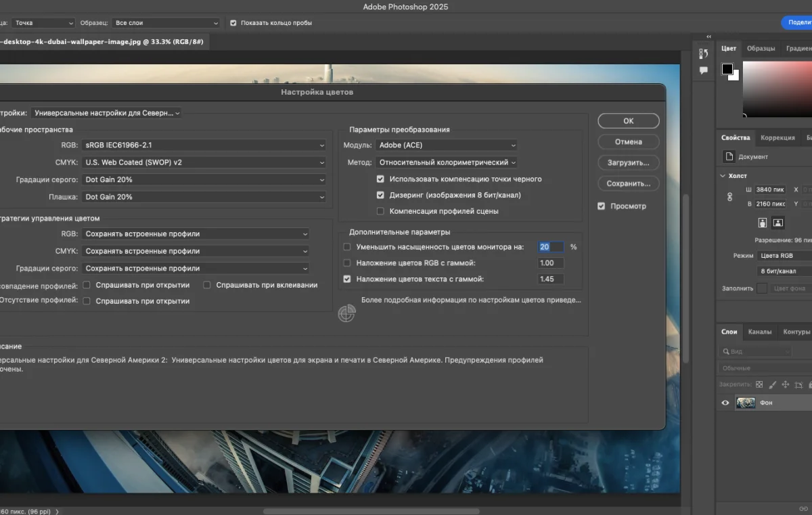Switch to the Каналы tab
The height and width of the screenshot is (515, 812).
[x=759, y=332]
